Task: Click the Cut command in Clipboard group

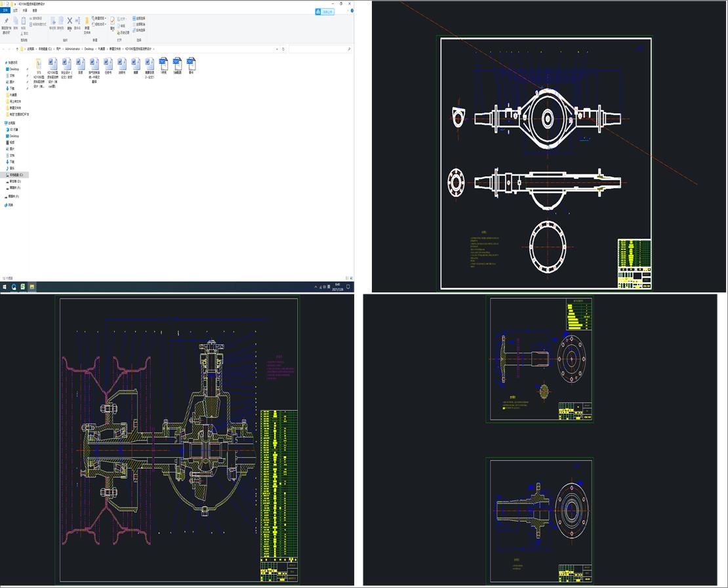Action: (25, 33)
